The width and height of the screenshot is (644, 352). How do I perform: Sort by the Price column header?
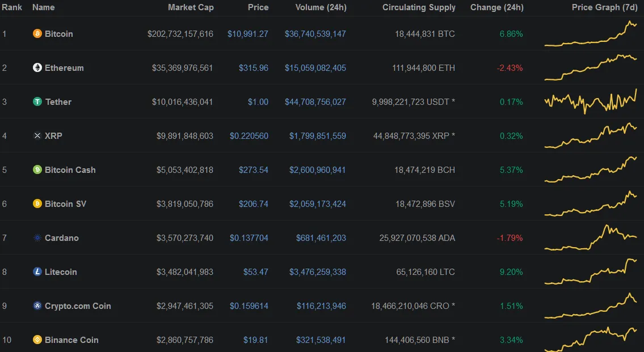click(258, 7)
